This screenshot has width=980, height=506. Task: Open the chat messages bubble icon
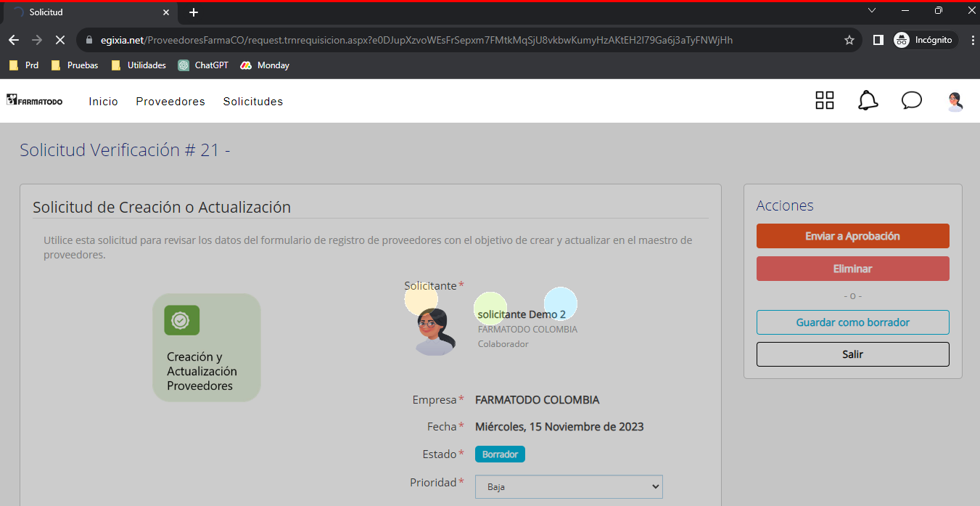coord(911,101)
